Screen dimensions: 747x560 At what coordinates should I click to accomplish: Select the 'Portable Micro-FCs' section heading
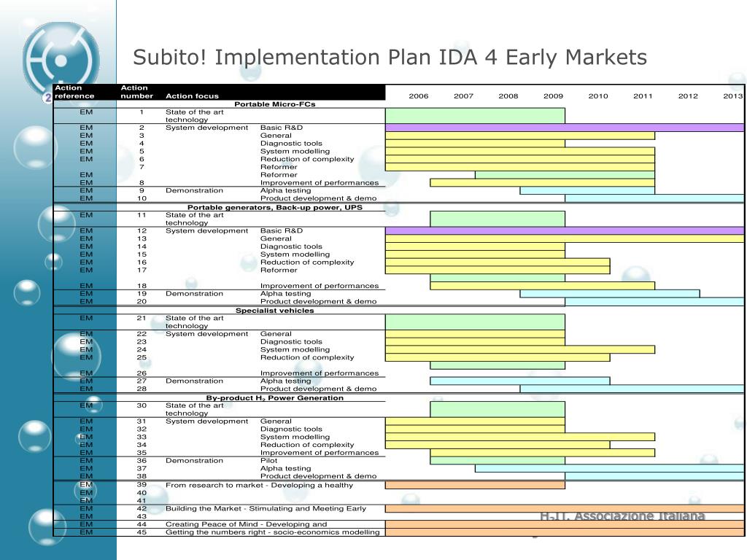click(275, 104)
